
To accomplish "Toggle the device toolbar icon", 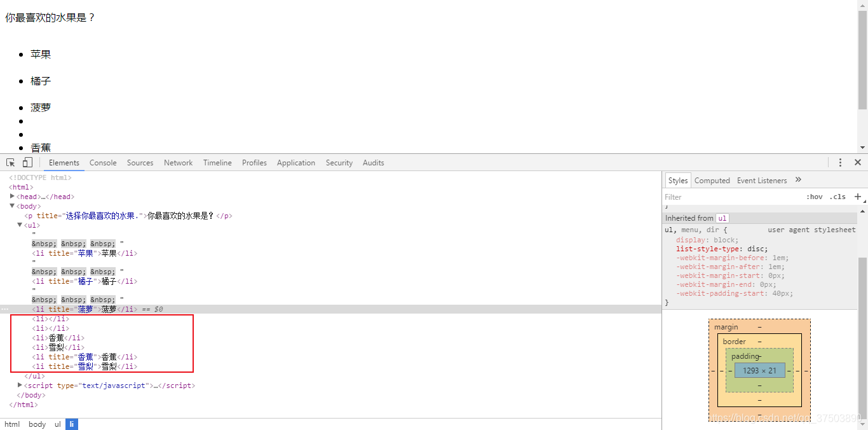I will click(27, 163).
